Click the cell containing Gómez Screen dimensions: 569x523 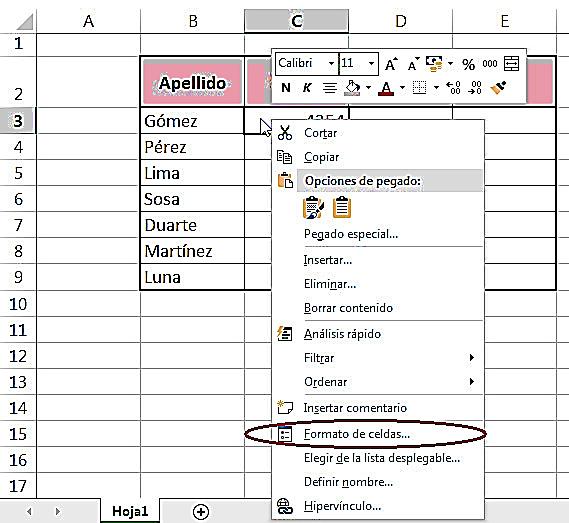pyautogui.click(x=192, y=120)
